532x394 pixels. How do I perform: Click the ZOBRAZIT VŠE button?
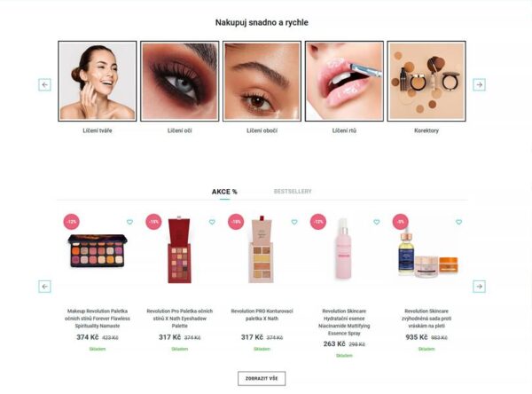coord(262,378)
